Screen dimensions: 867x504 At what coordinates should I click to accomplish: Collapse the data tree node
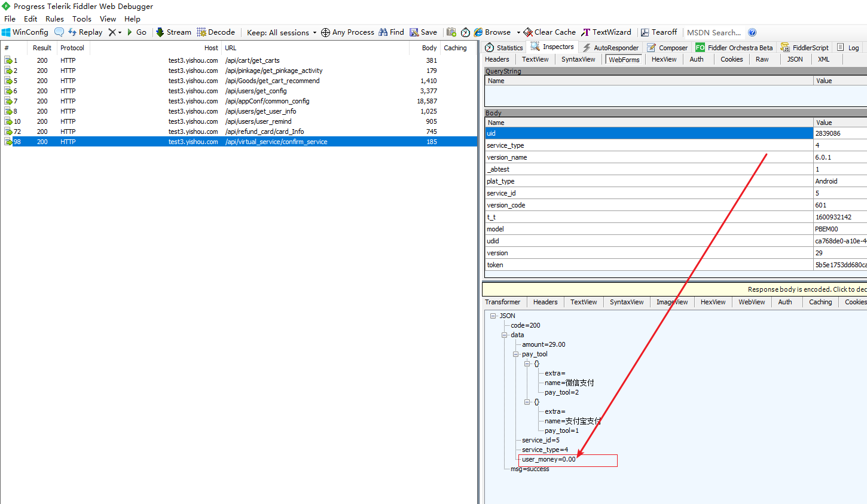[x=504, y=335]
